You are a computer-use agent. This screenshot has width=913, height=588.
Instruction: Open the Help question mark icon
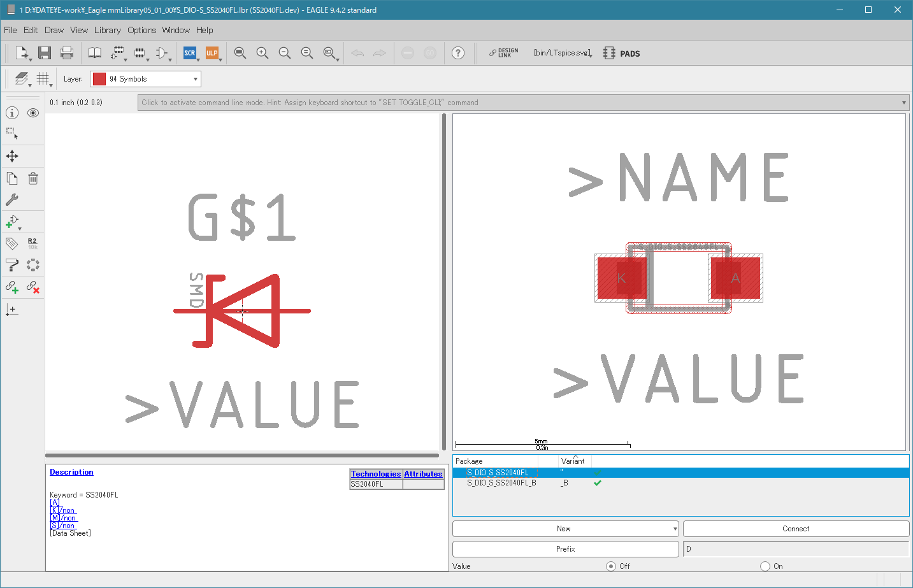[458, 53]
